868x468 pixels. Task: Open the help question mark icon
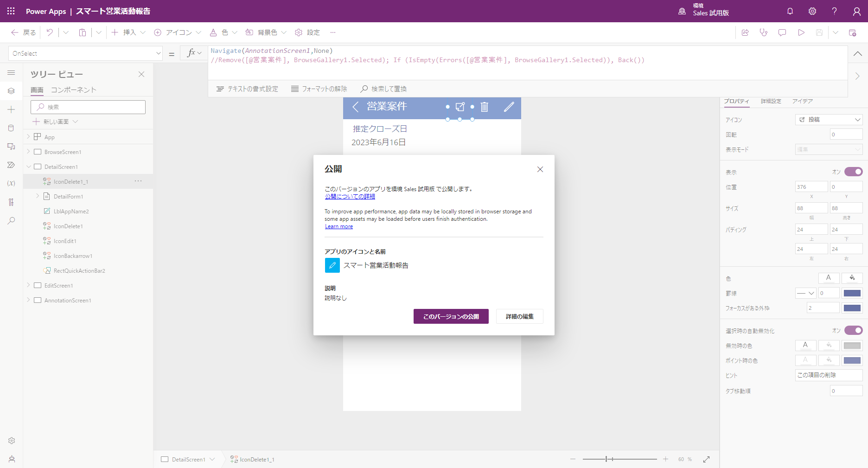pyautogui.click(x=834, y=11)
